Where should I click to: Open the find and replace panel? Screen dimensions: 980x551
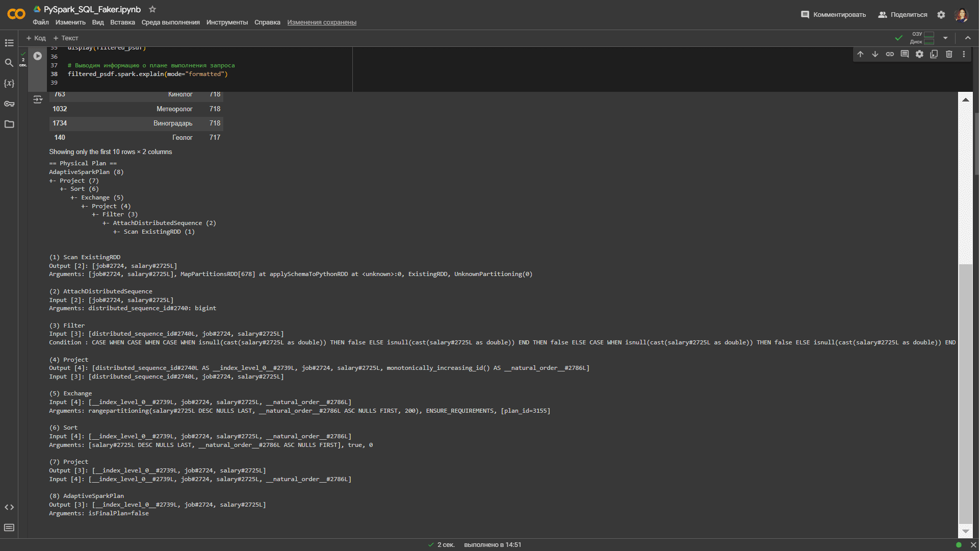pyautogui.click(x=9, y=63)
